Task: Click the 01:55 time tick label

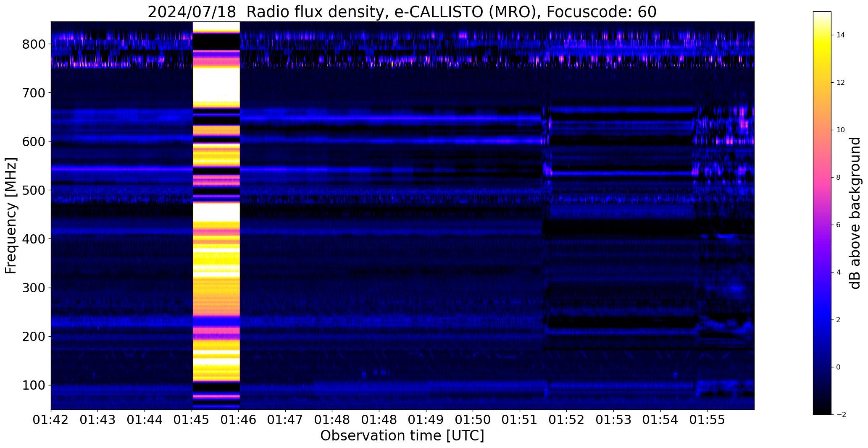Action: (x=708, y=420)
